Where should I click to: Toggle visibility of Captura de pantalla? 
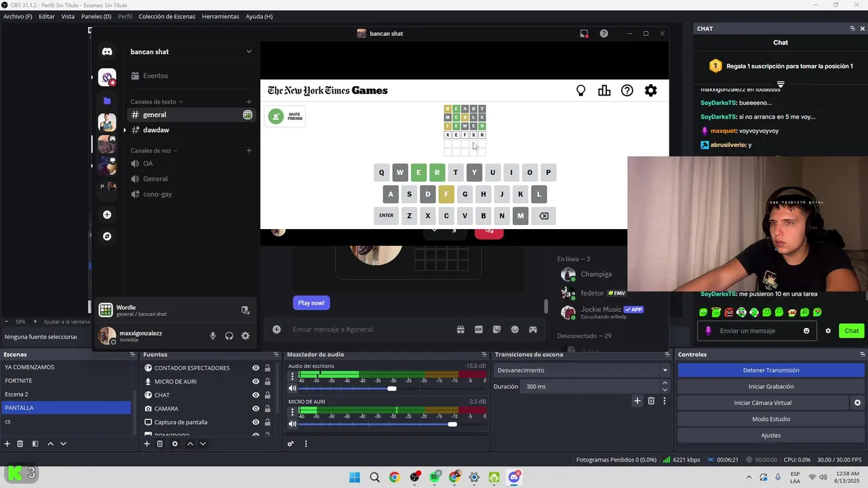[x=256, y=422]
